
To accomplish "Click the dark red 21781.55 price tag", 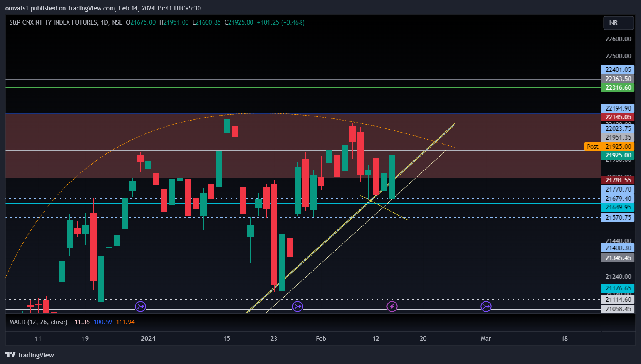I will [x=618, y=180].
